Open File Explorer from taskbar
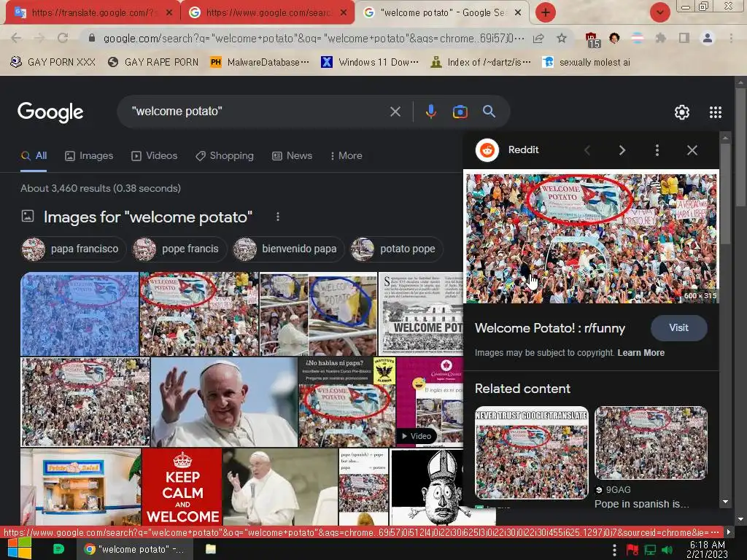The image size is (747, 560). tap(211, 549)
